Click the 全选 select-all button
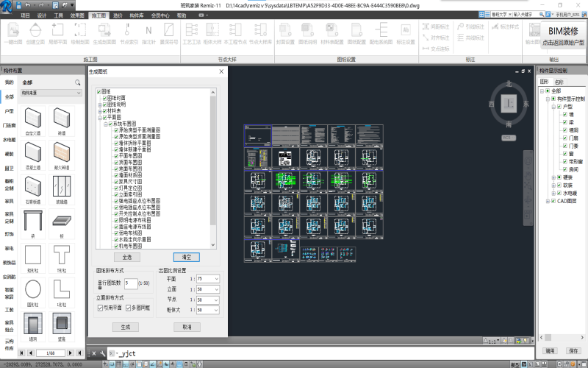This screenshot has width=588, height=368. coord(127,257)
